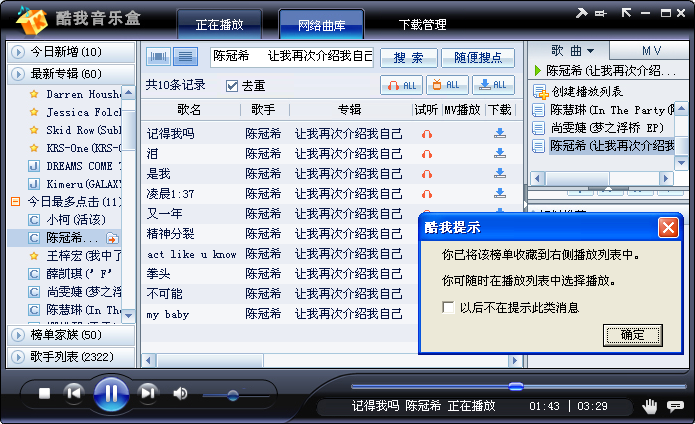The width and height of the screenshot is (695, 424).
Task: Listen to 凌晨1:37 via headphone icon
Action: point(427,194)
